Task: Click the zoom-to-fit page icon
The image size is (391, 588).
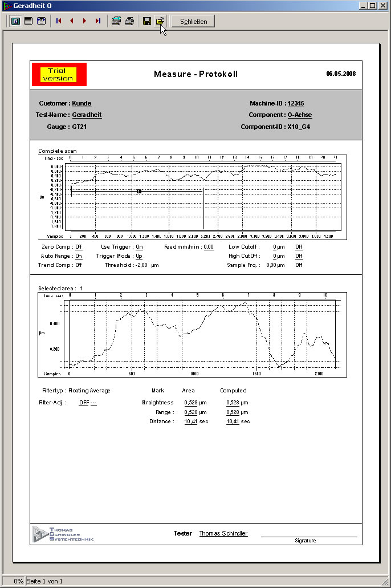Action: 16,21
